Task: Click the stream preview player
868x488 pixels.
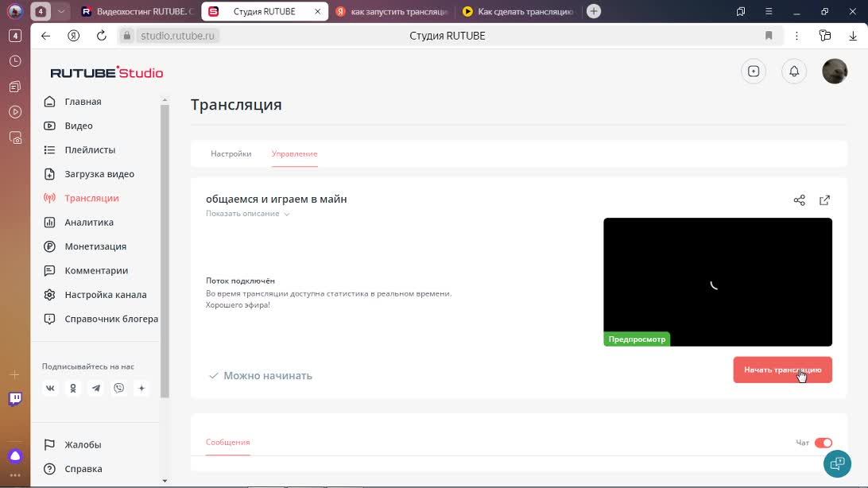Action: 718,281
